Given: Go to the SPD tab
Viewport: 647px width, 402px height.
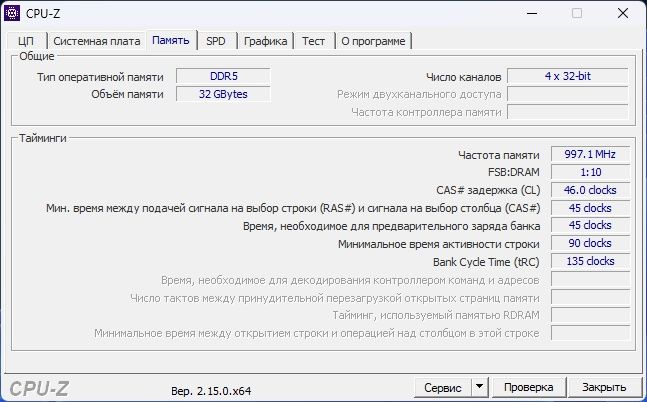Looking at the screenshot, I should coord(216,41).
